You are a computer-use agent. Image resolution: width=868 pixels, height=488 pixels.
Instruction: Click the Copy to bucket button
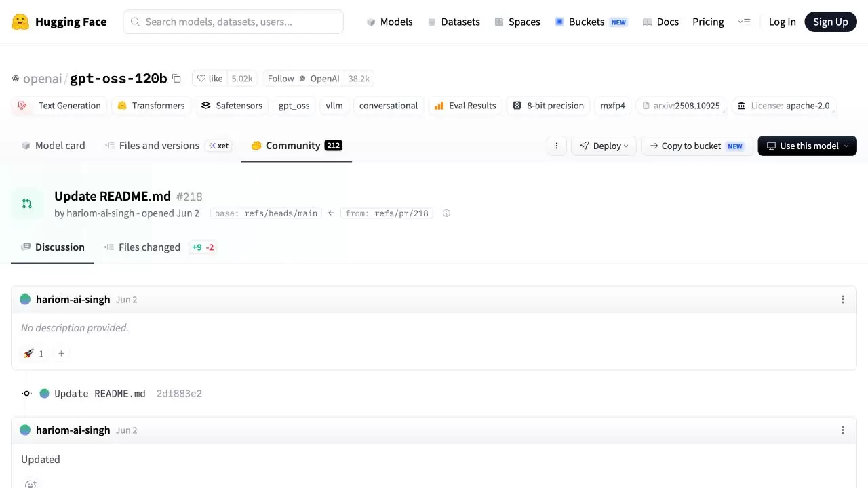(x=696, y=146)
